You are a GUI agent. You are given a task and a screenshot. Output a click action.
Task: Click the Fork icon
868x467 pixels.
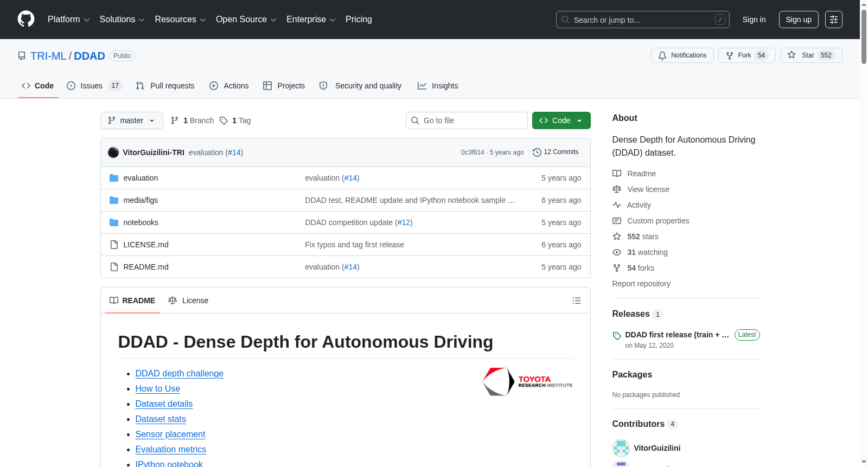[x=730, y=55]
